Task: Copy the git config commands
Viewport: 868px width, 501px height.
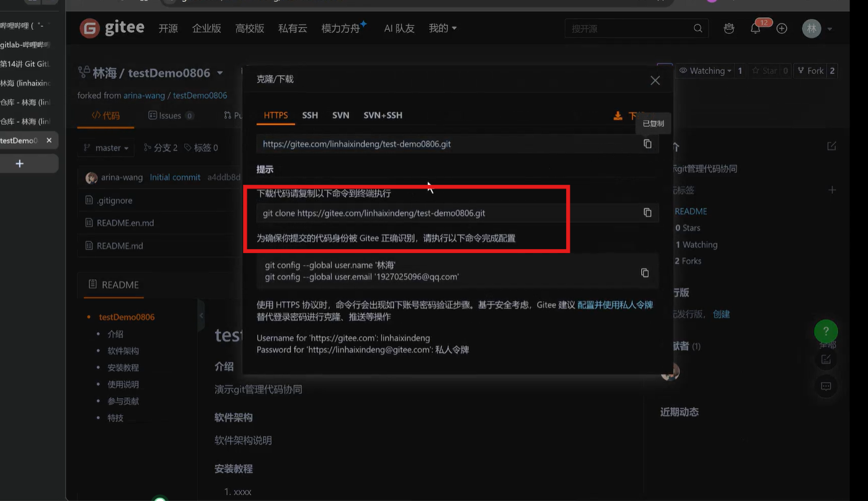Action: (x=645, y=273)
